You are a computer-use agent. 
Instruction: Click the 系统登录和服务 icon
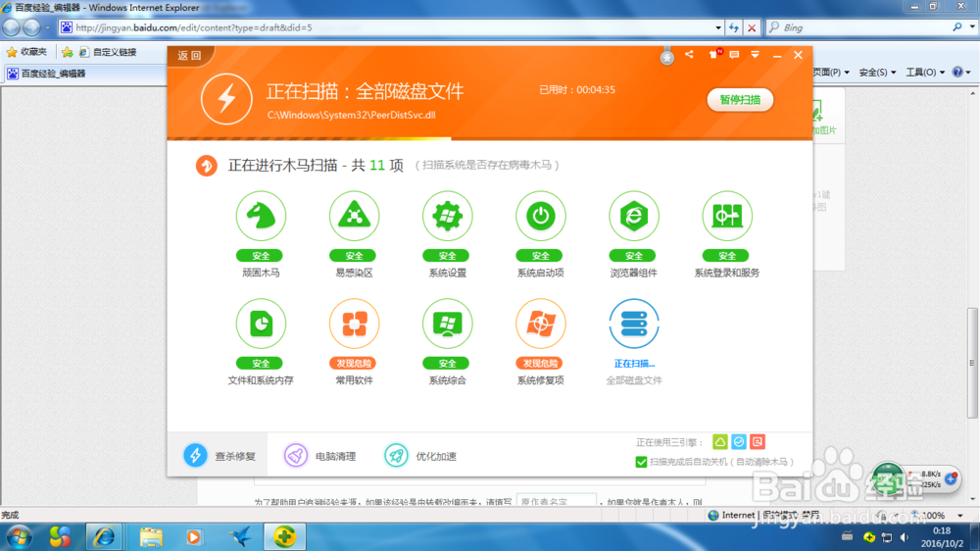click(x=727, y=217)
